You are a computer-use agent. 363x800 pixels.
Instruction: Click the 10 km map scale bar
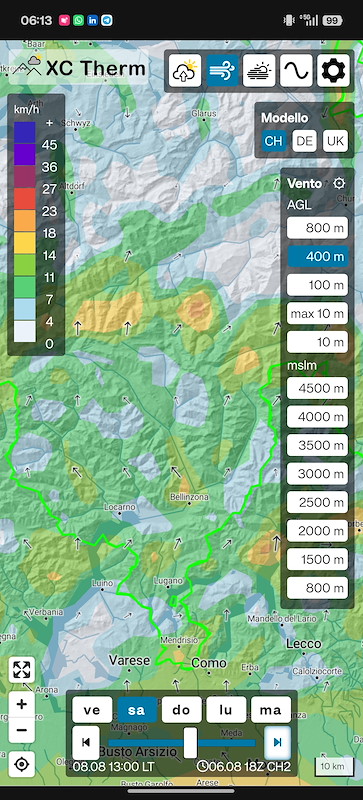335,766
